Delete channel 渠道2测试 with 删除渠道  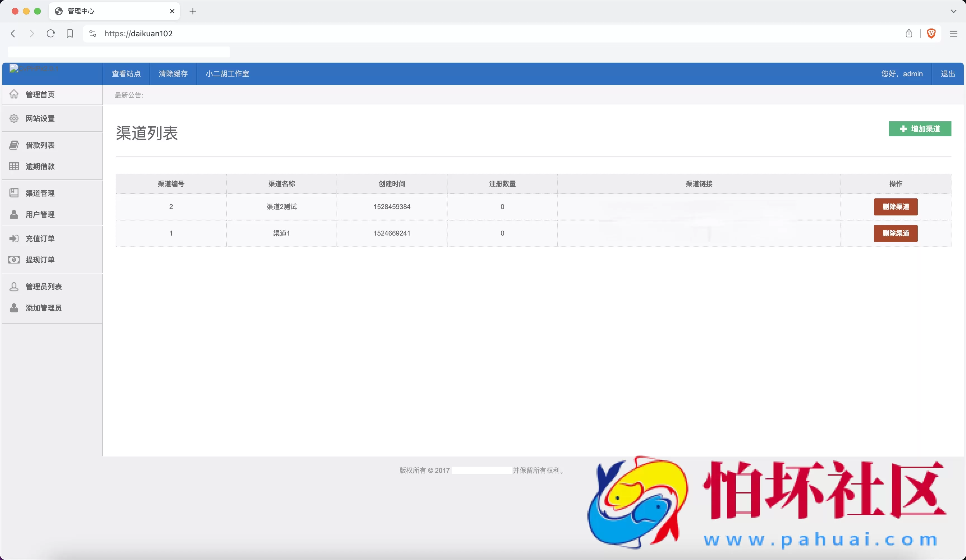[x=895, y=207]
